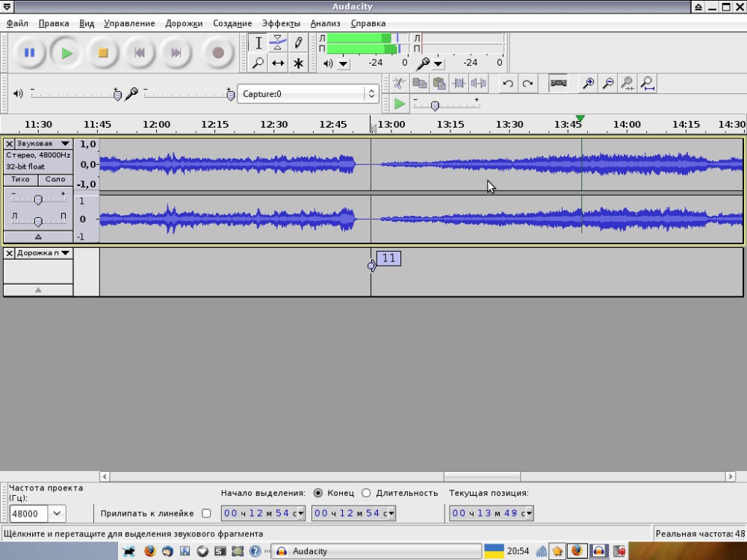
Task: Click the input volume slider handle
Action: (231, 96)
